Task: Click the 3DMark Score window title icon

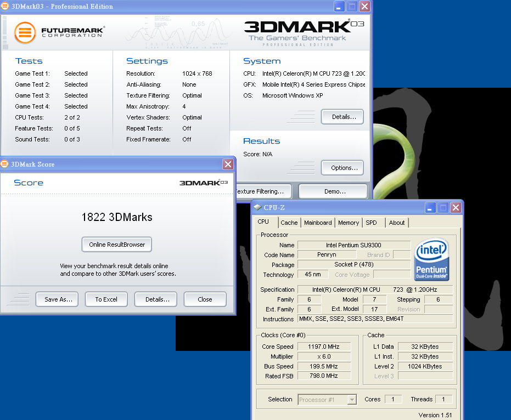Action: [x=4, y=164]
